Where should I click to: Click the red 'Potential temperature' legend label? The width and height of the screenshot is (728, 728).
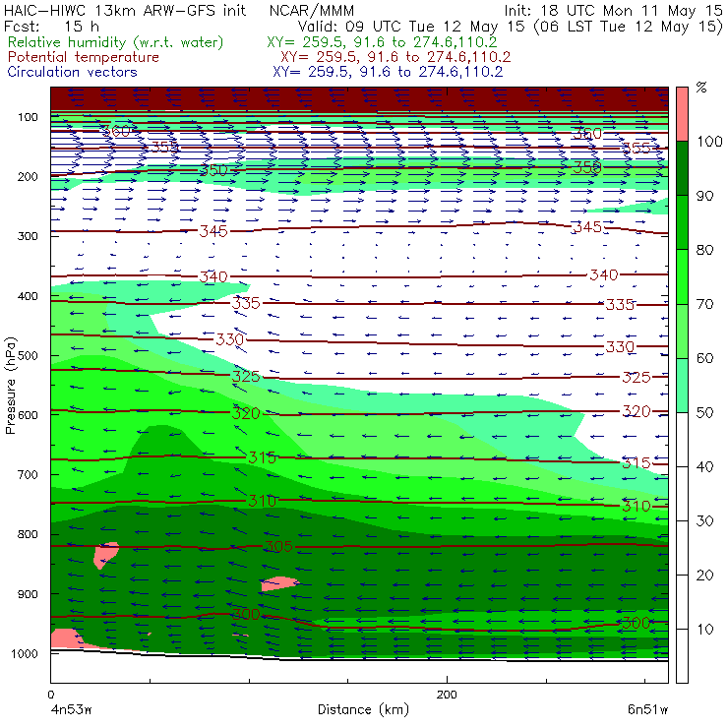(x=84, y=57)
